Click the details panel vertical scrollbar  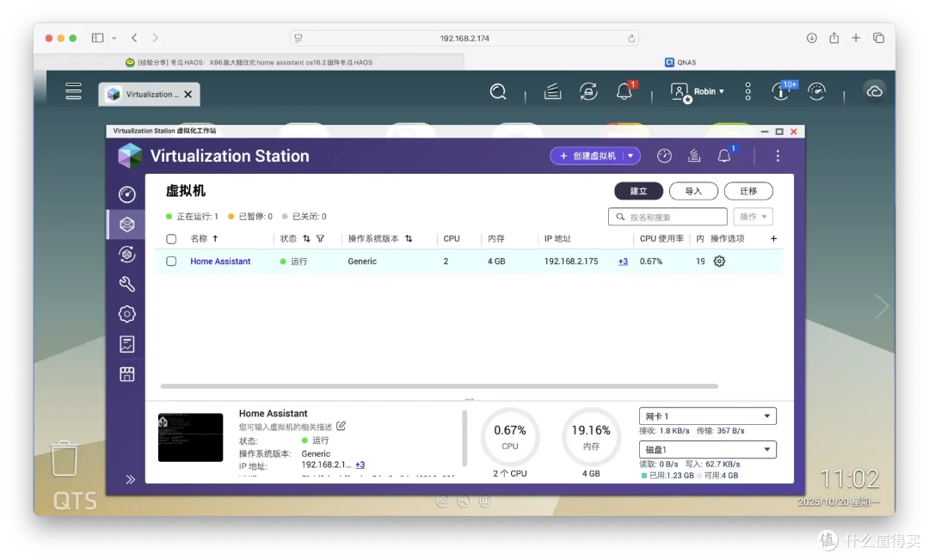(464, 439)
